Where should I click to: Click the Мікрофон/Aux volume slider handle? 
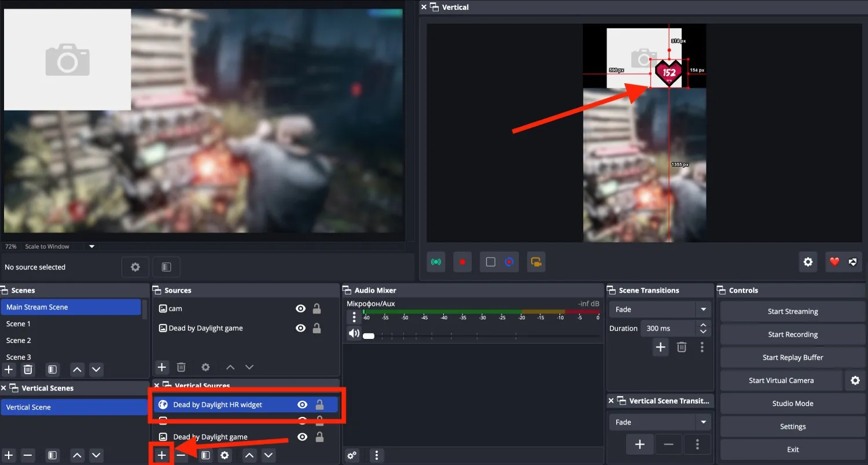(x=369, y=336)
